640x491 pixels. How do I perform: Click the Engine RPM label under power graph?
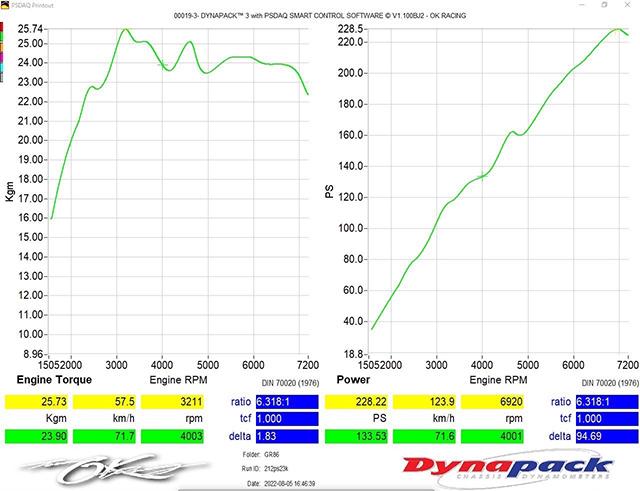pos(498,380)
